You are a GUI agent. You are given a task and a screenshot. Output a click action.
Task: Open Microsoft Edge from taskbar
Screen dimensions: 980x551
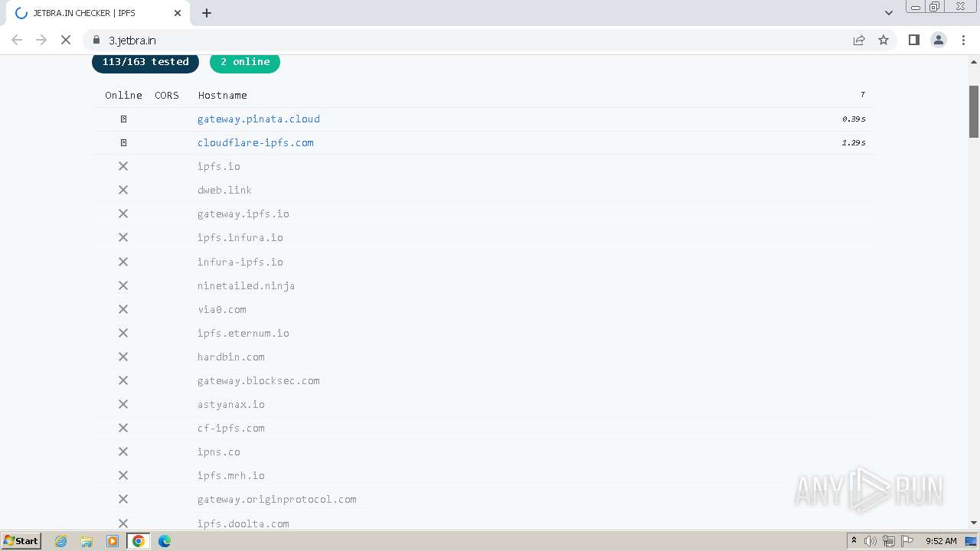tap(165, 541)
